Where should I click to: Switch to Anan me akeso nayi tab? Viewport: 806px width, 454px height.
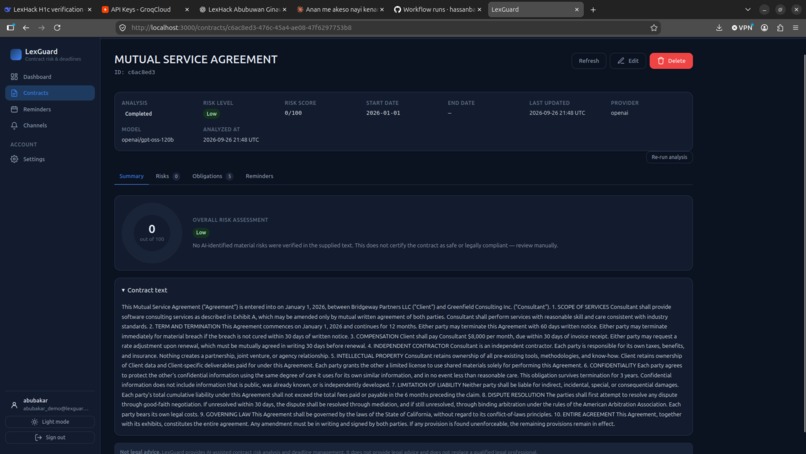[340, 9]
